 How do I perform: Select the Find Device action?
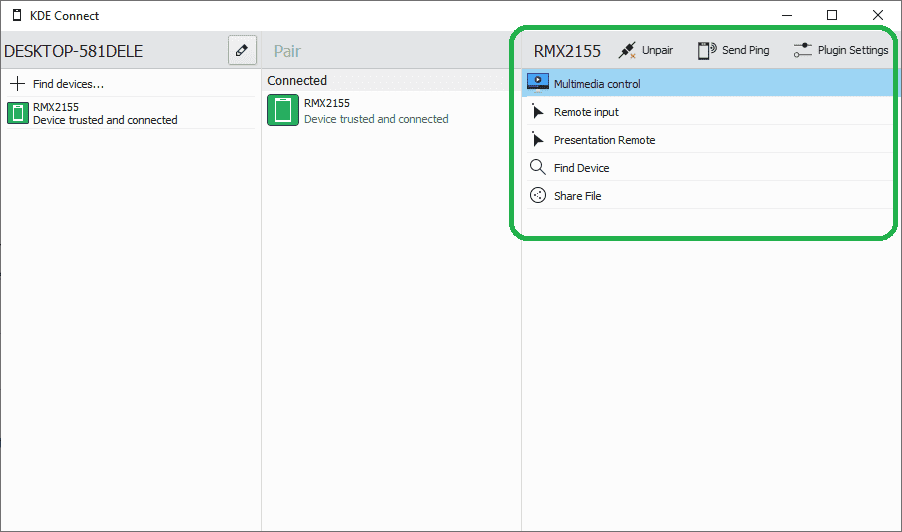coord(708,167)
